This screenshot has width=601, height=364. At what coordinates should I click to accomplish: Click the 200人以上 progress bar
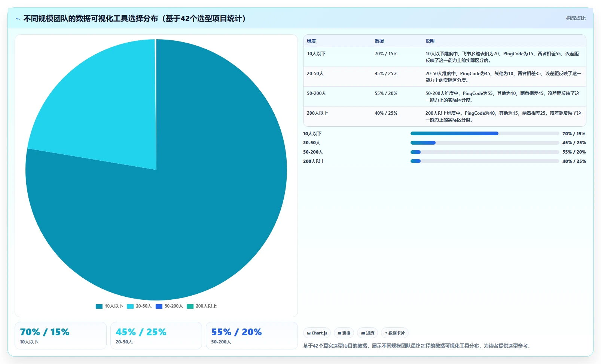[x=485, y=161]
